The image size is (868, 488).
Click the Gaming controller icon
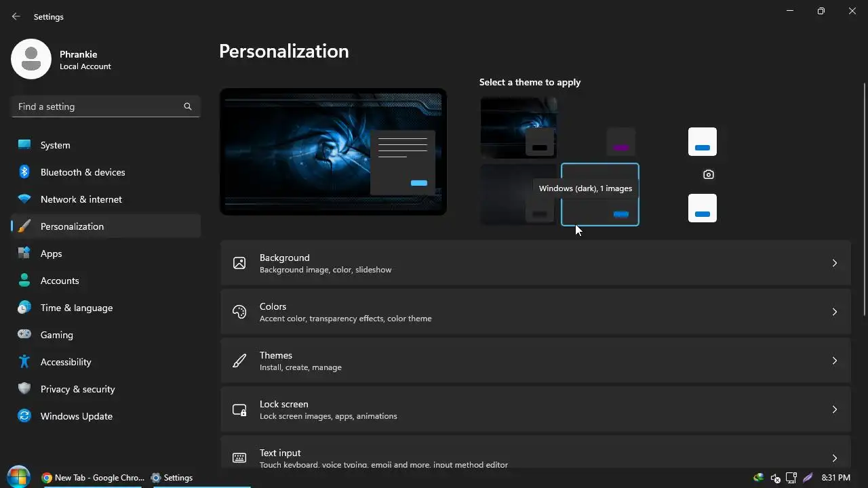click(x=24, y=335)
